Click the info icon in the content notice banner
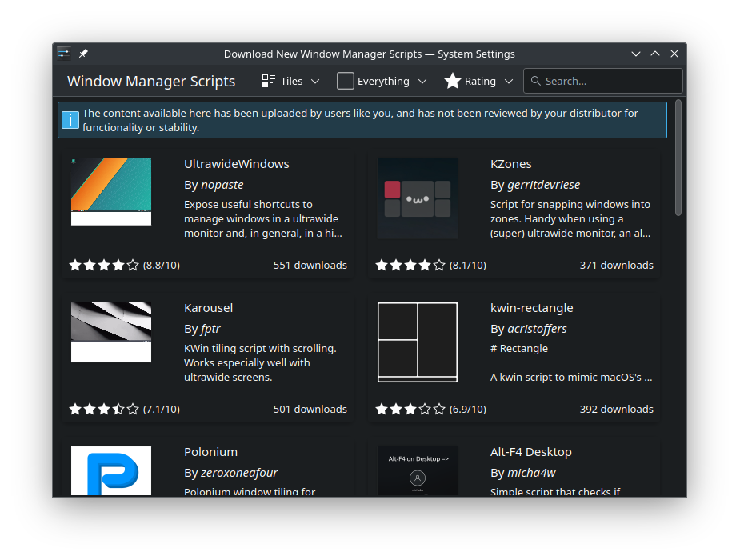740x560 pixels. (70, 120)
